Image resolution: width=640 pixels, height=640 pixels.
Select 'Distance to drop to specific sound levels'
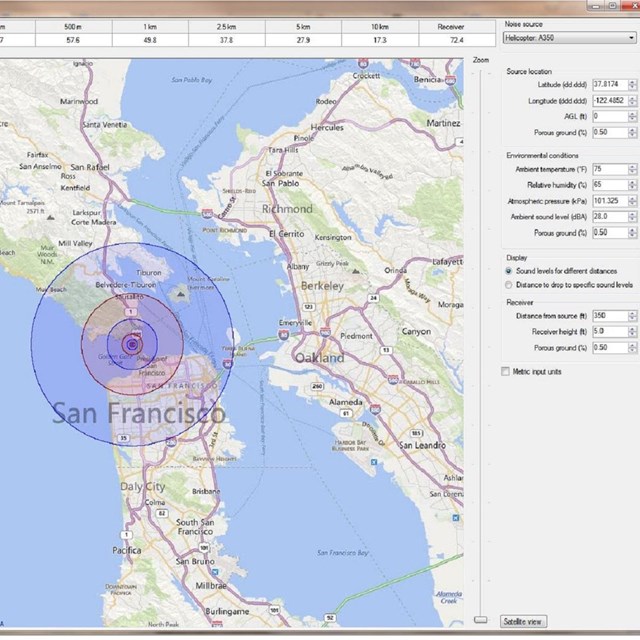[510, 284]
